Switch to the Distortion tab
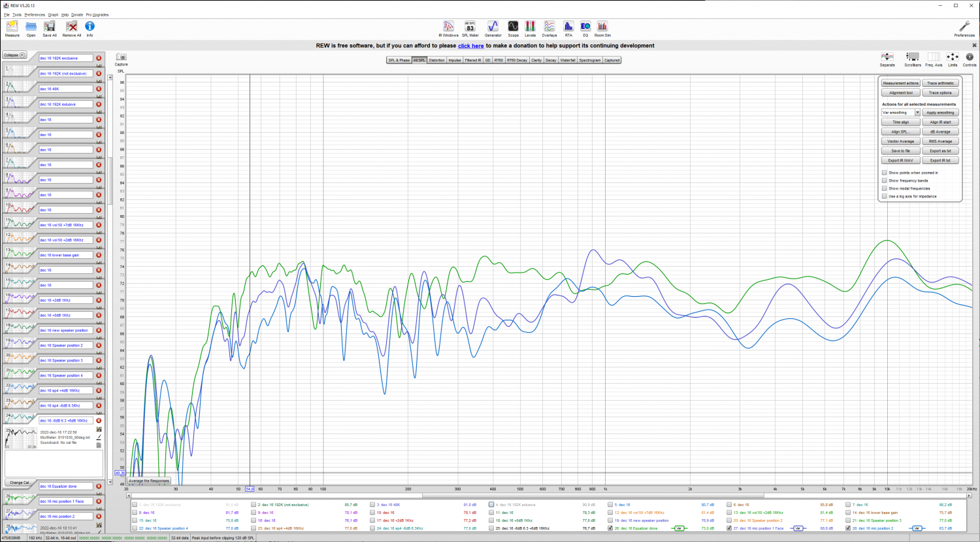 [436, 60]
